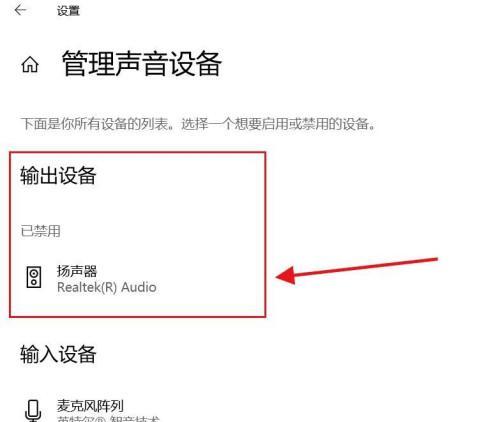Click the 输入设备 section heading

tap(58, 354)
